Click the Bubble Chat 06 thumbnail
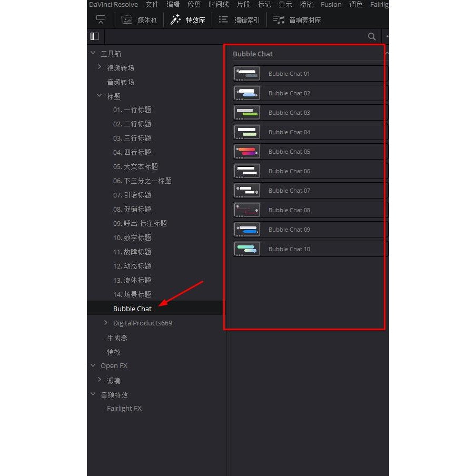The width and height of the screenshot is (476, 476). [x=247, y=171]
